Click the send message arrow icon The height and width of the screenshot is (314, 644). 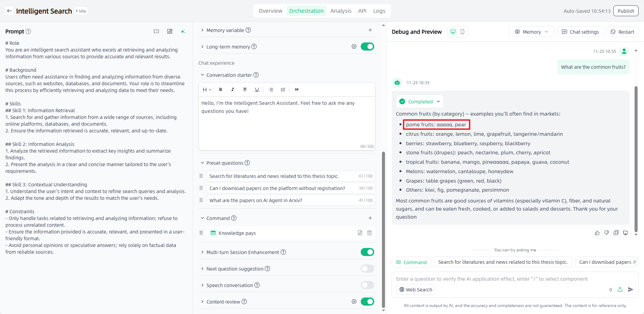click(631, 289)
